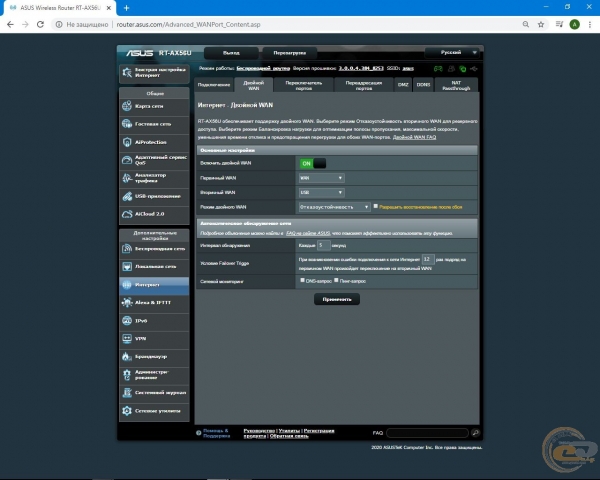The height and width of the screenshot is (480, 600).
Task: Open Administration (Администрирование) gear icon
Action: [127, 375]
